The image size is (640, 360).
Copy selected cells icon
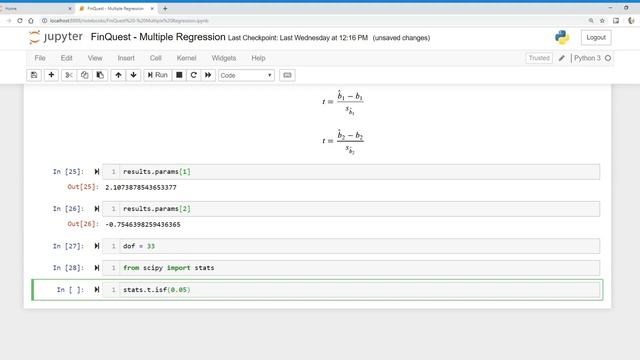(x=84, y=75)
